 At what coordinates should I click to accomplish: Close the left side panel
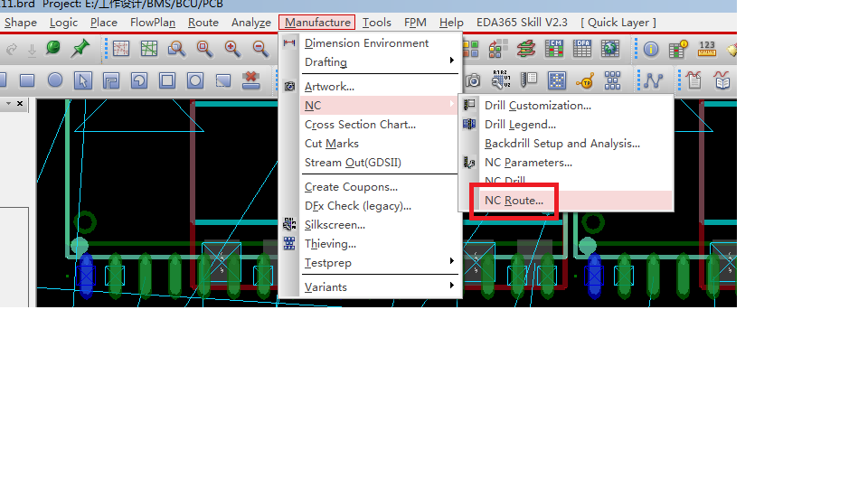tap(20, 103)
